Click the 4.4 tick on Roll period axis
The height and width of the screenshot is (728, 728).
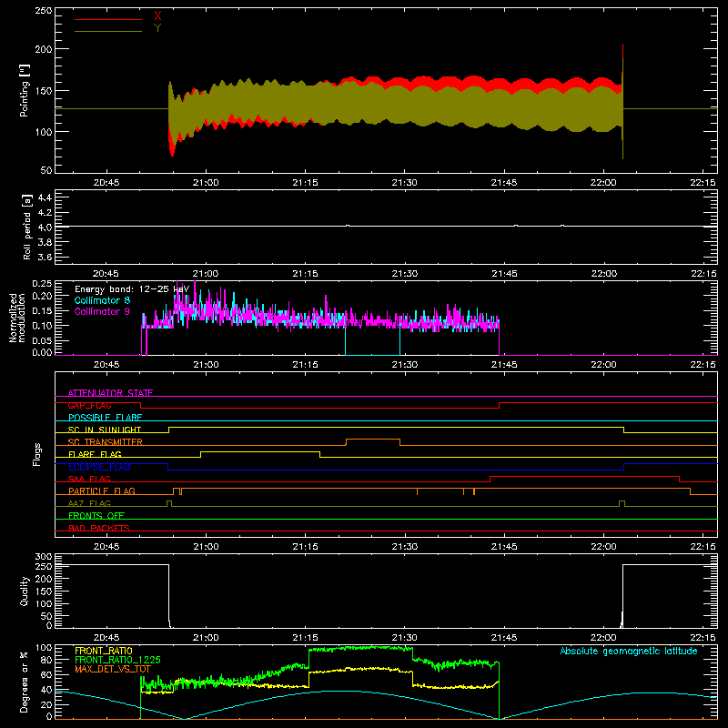(x=45, y=197)
